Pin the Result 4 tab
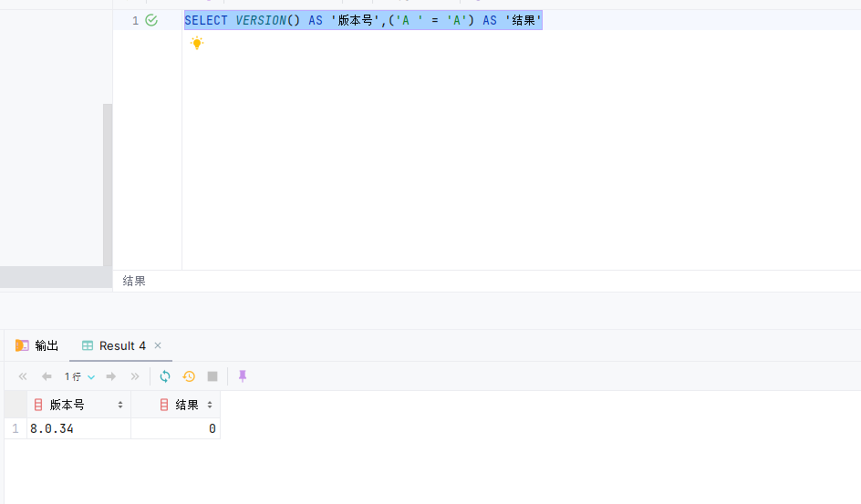The height and width of the screenshot is (504, 861). [243, 376]
